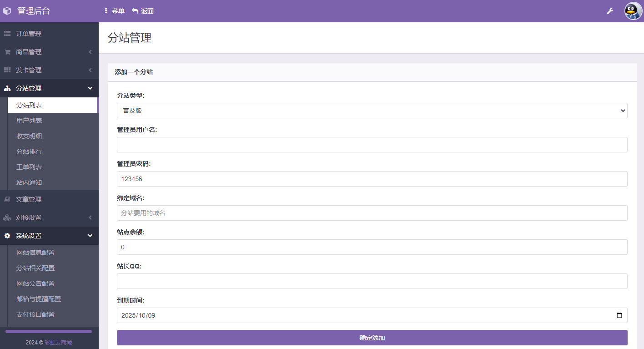Click the 返回 back arrow icon
Screen dimensions: 644x349
(x=135, y=11)
